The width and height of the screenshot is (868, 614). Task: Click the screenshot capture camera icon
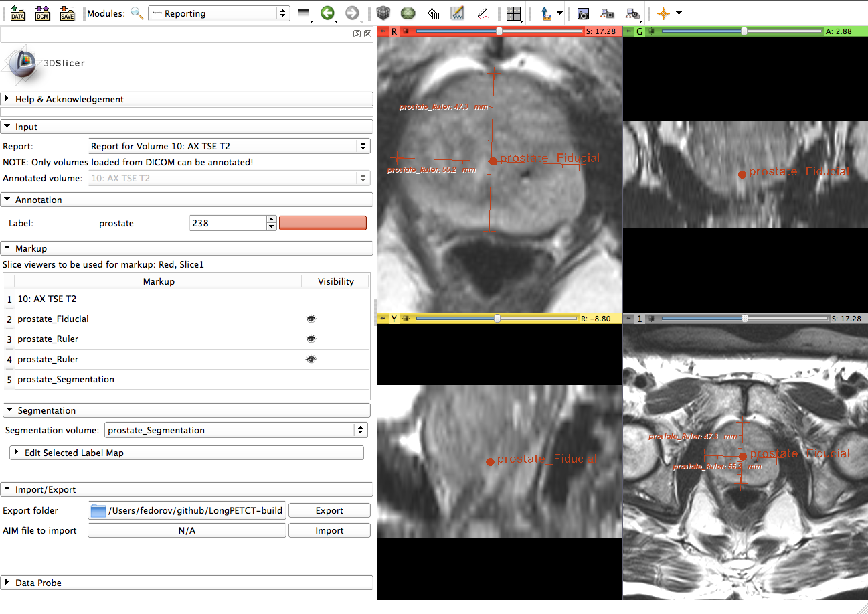click(x=583, y=13)
